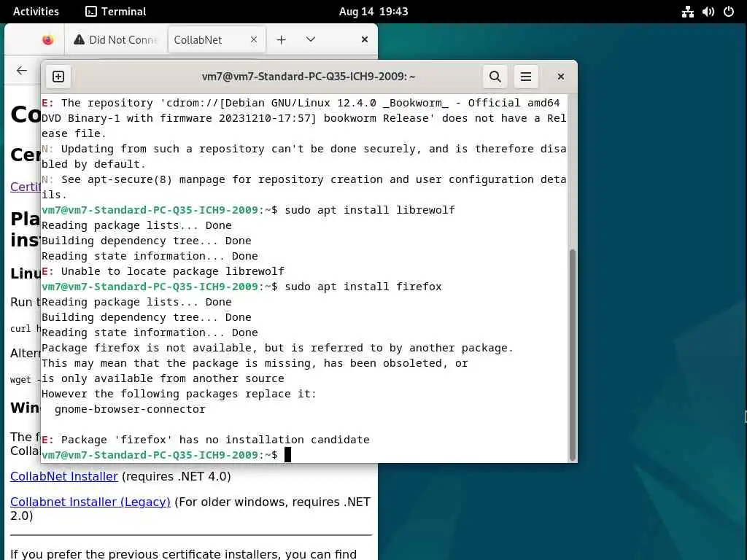This screenshot has height=560, width=747.
Task: Click 'Package firefox is not available' line
Action: tap(277, 348)
